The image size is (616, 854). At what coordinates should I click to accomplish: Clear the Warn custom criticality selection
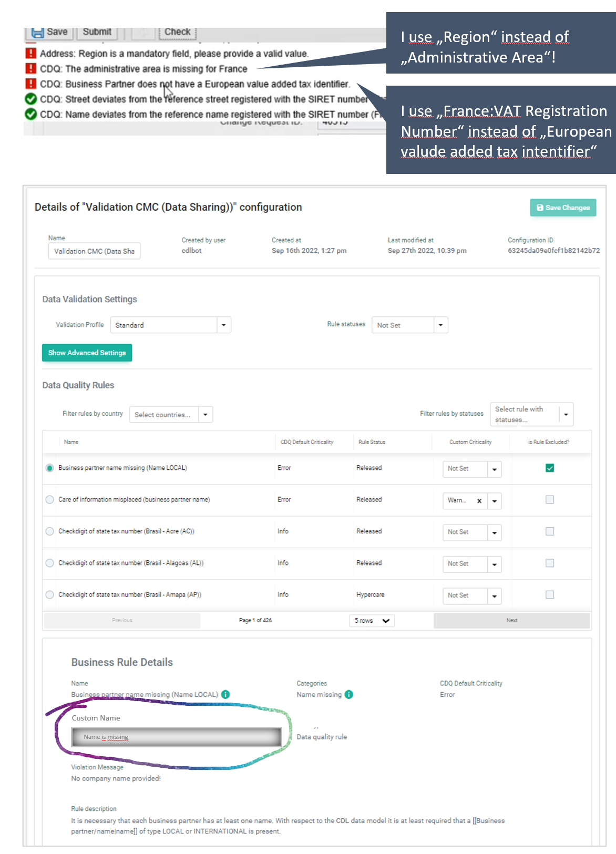point(479,501)
